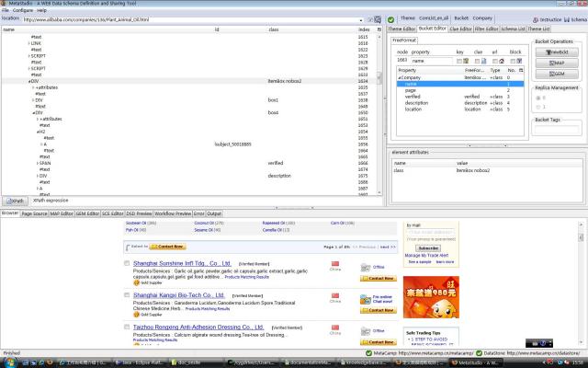Image resolution: width=588 pixels, height=368 pixels.
Task: Expand the SCRIPT node at index 1623
Action: 28,56
